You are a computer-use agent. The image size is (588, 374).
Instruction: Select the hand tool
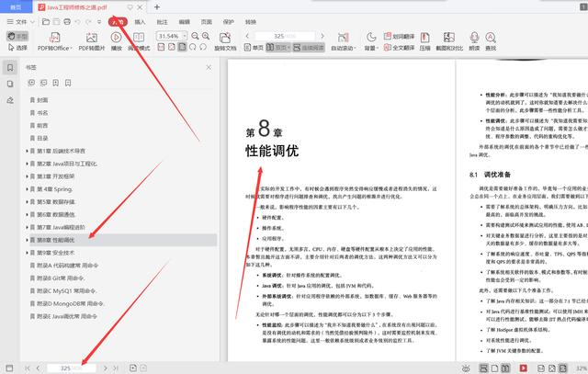click(17, 37)
